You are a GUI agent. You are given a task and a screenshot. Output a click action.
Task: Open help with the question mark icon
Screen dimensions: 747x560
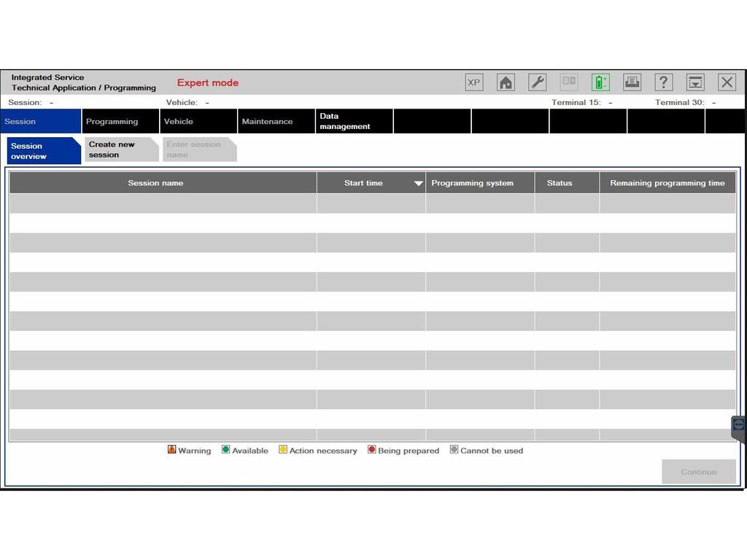tap(663, 82)
